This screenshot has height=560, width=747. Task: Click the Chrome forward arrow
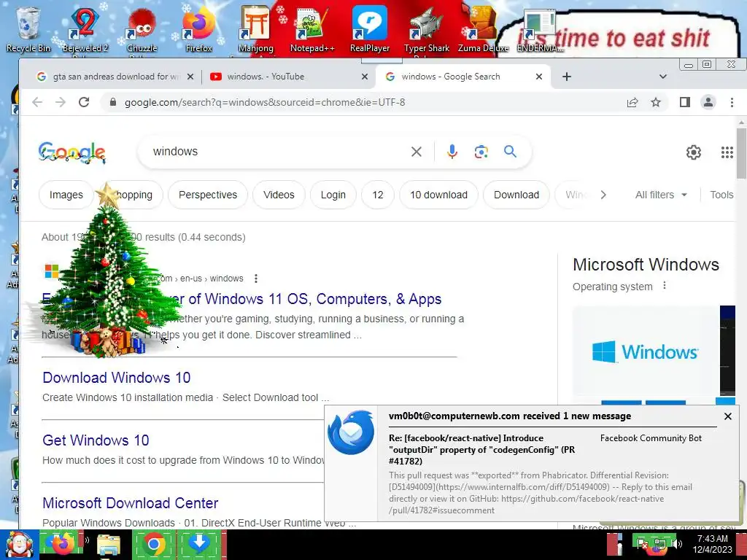(61, 102)
